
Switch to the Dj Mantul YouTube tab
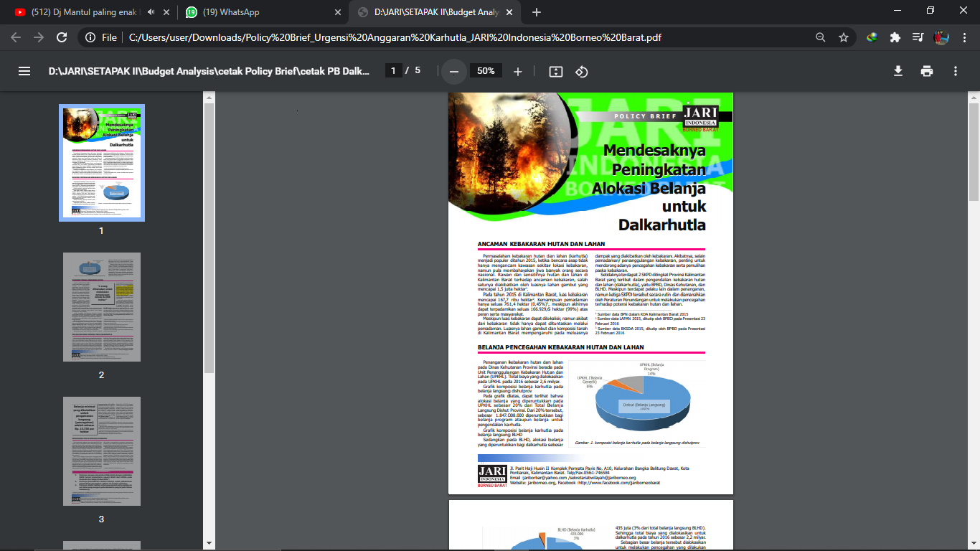pos(83,12)
